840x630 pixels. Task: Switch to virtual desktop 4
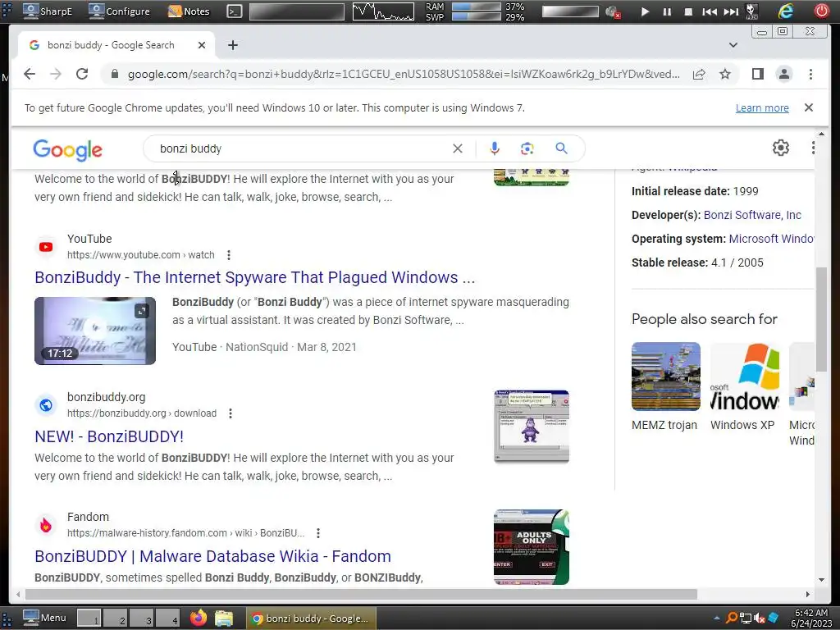167,619
